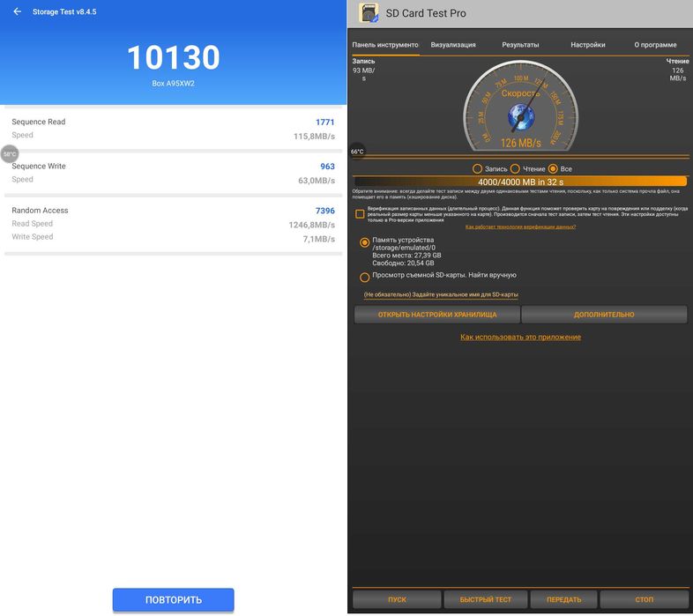Click the speedometer gauge globe center
This screenshot has width=693, height=616.
521,116
